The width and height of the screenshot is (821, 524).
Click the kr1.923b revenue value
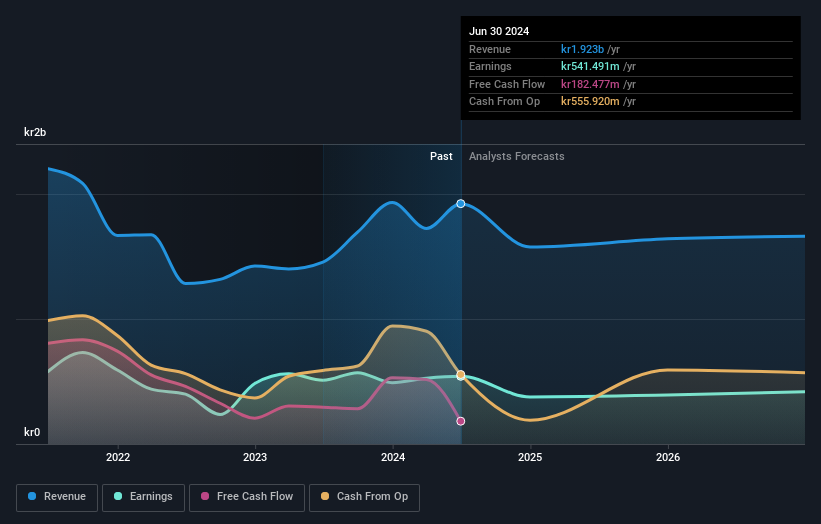582,49
